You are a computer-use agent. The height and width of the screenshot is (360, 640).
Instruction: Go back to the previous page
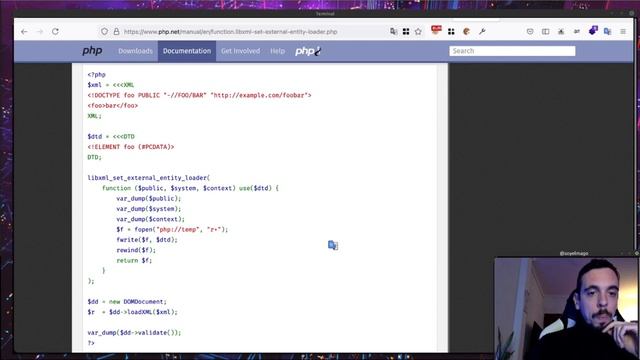click(x=24, y=31)
